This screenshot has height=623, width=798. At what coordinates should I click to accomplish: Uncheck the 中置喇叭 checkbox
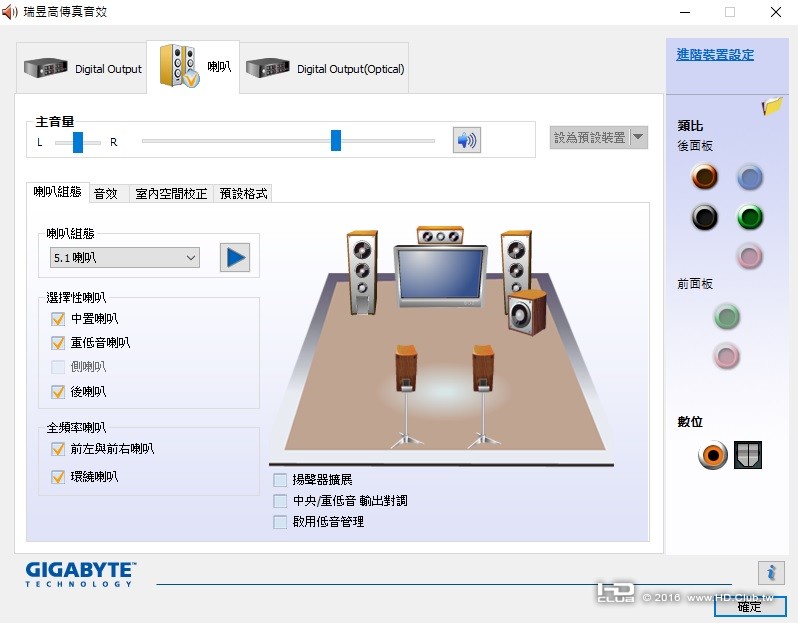[58, 319]
